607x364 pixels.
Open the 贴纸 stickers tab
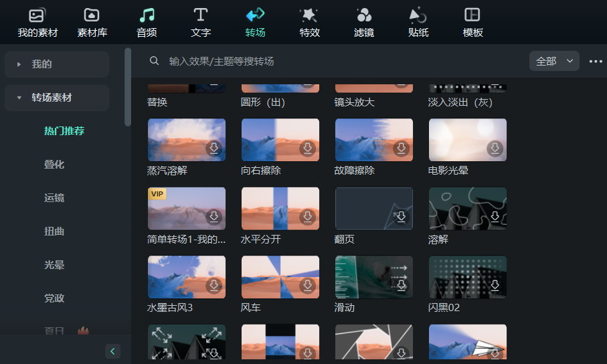(418, 23)
